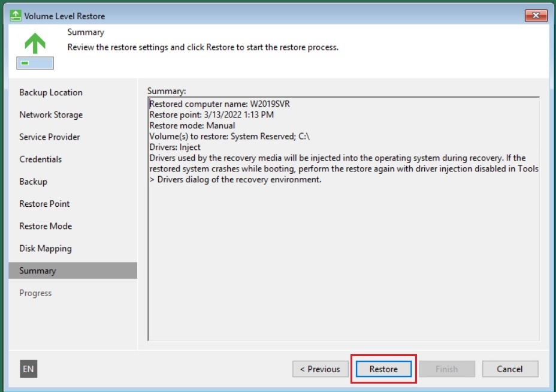The height and width of the screenshot is (392, 556).
Task: Select the Network Storage step
Action: coord(51,114)
